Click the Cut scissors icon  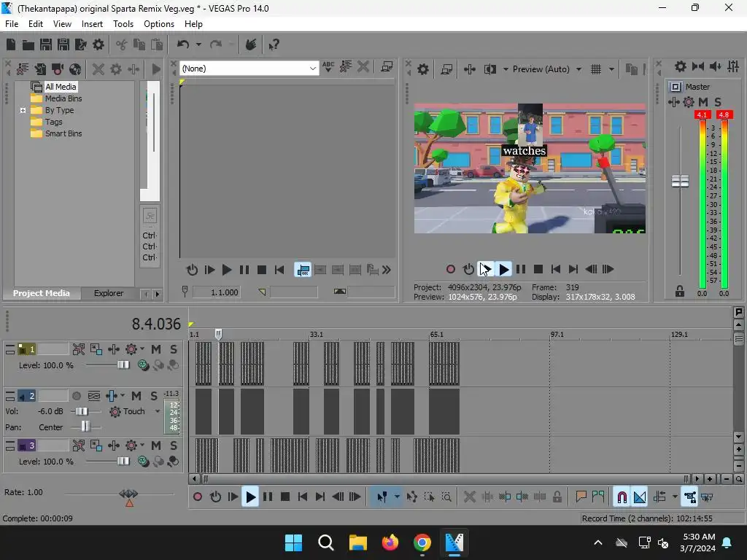tap(122, 44)
